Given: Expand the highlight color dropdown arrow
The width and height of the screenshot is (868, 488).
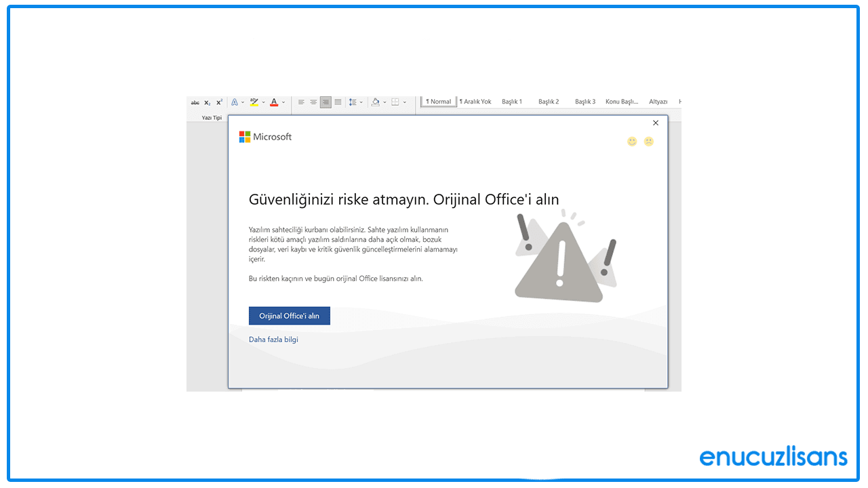Looking at the screenshot, I should (x=263, y=102).
